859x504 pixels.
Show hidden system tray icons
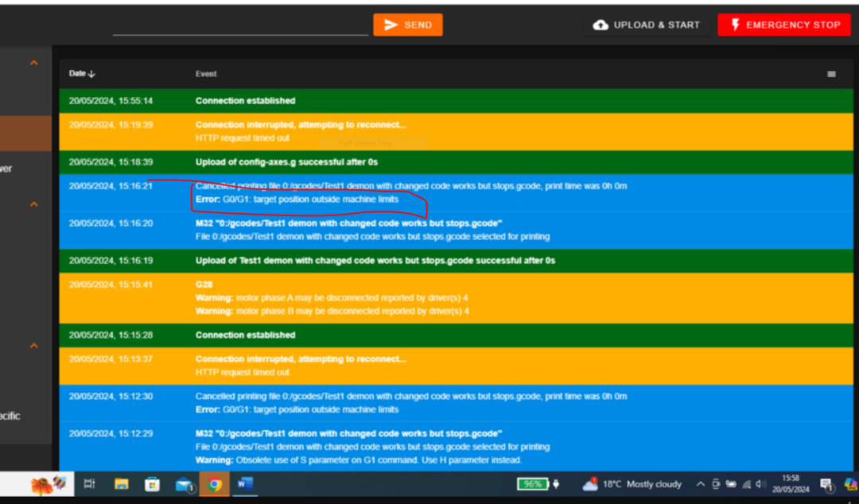(700, 484)
